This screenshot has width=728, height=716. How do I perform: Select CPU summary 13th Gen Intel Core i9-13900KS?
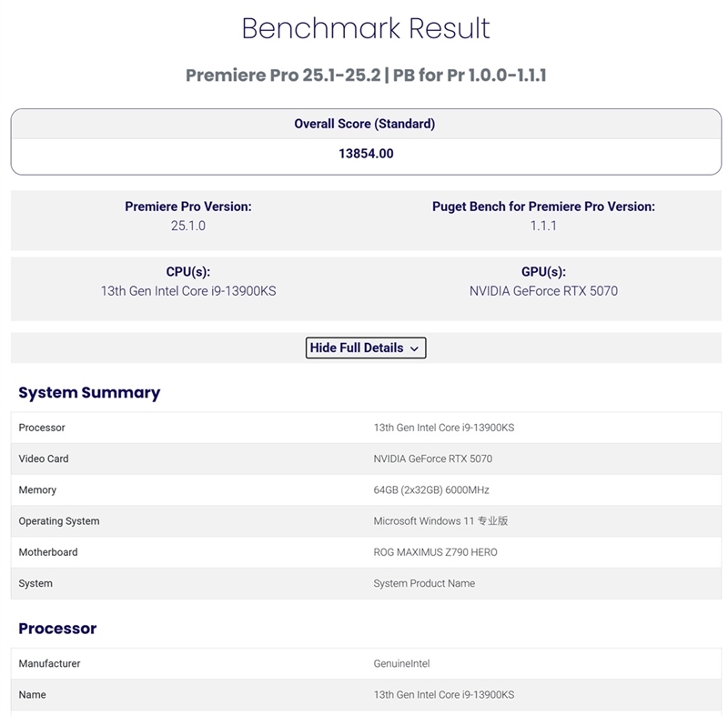[x=188, y=291]
